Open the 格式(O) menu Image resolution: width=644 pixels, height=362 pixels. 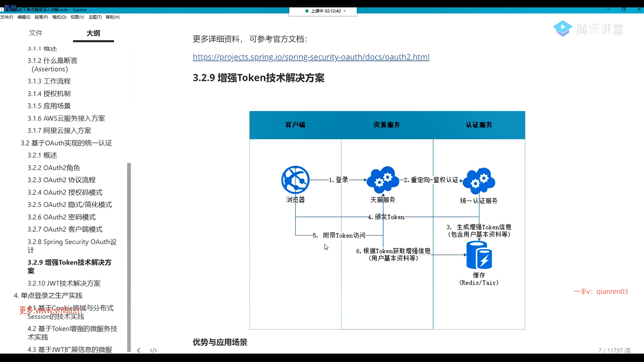(59, 17)
